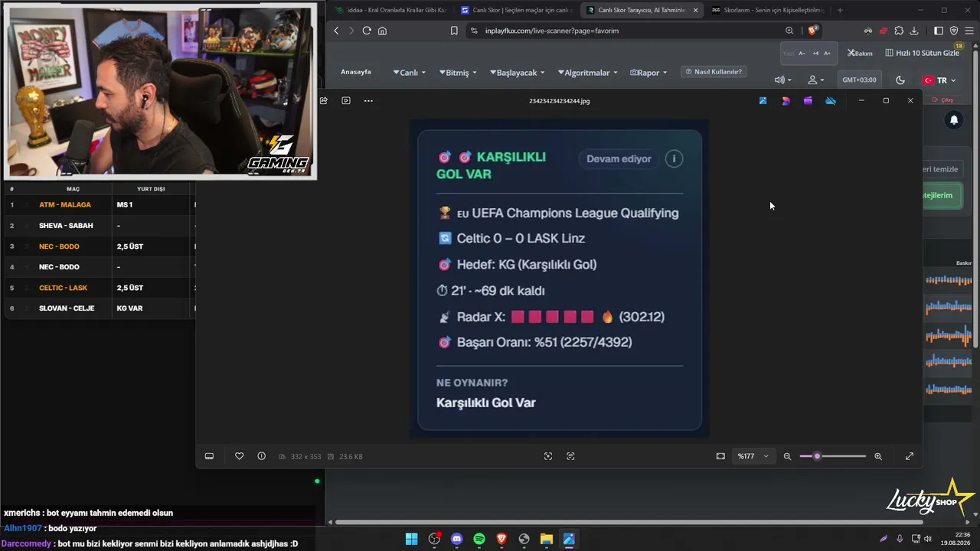Start slideshow in the Photos viewer
The height and width of the screenshot is (551, 980).
click(346, 100)
